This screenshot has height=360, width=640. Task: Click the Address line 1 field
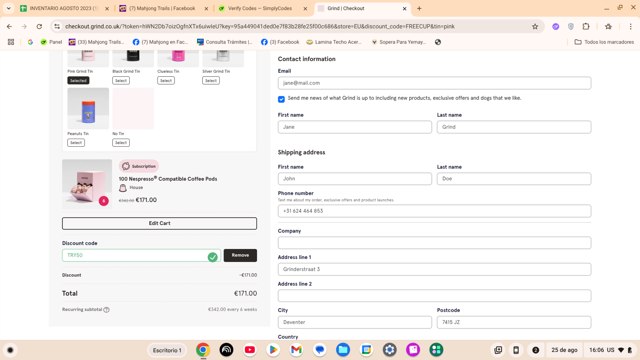tap(434, 269)
